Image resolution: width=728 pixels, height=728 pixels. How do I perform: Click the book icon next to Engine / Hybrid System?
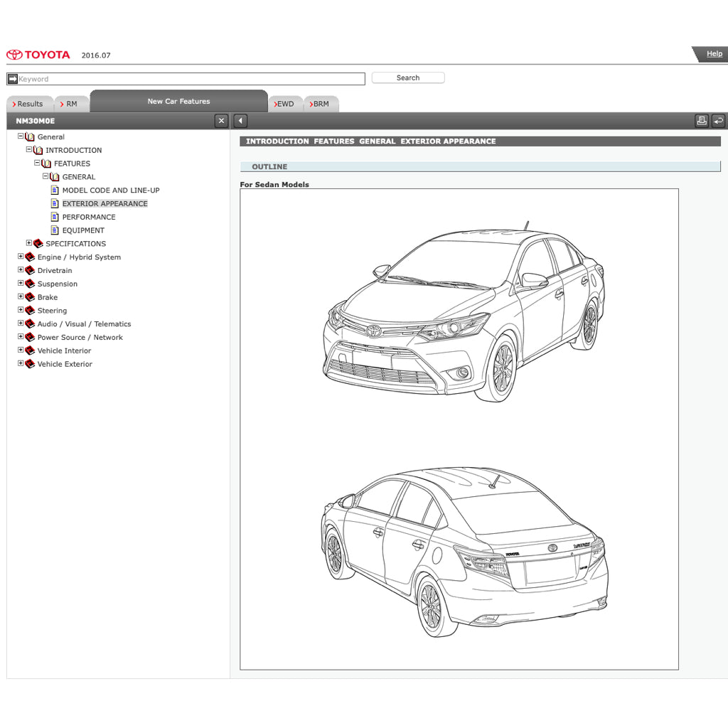click(29, 257)
